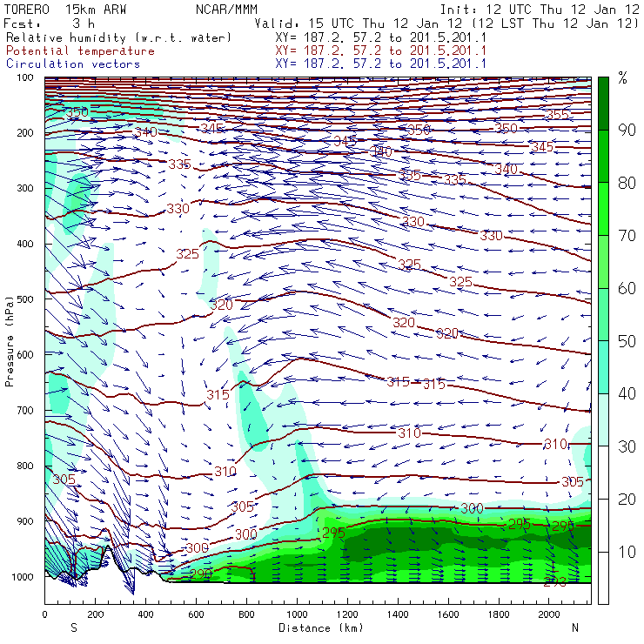This screenshot has height=644, width=644.
Task: Click the 2000 tick on distance axis
Action: [549, 614]
